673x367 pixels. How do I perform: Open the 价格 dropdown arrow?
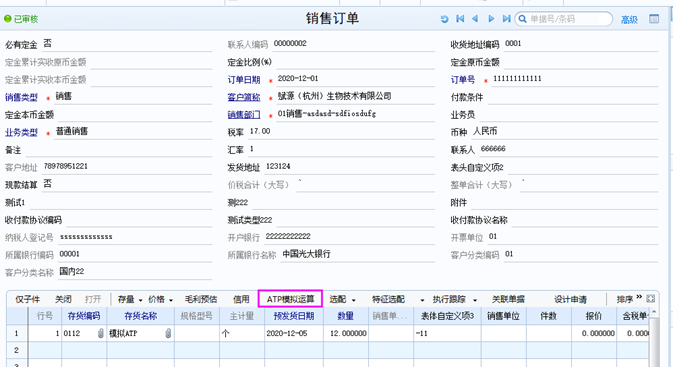[x=171, y=300]
